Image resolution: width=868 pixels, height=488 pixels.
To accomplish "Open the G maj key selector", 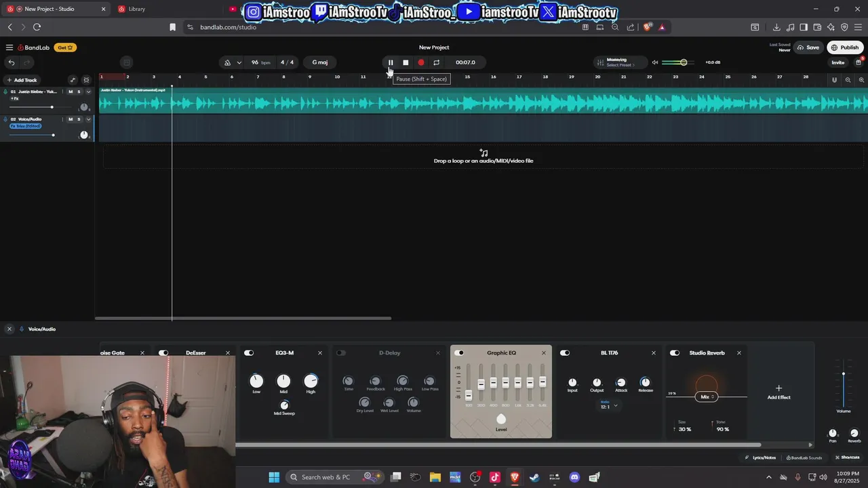I will [319, 62].
